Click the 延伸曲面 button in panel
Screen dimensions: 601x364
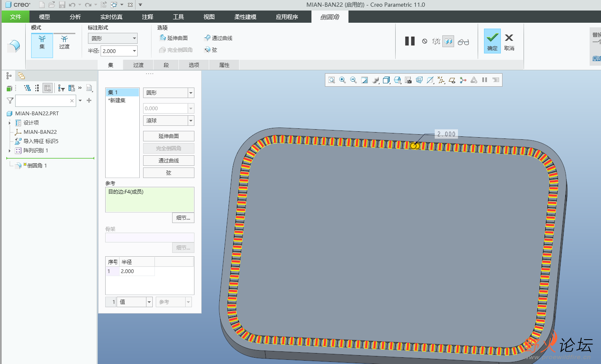pos(169,136)
